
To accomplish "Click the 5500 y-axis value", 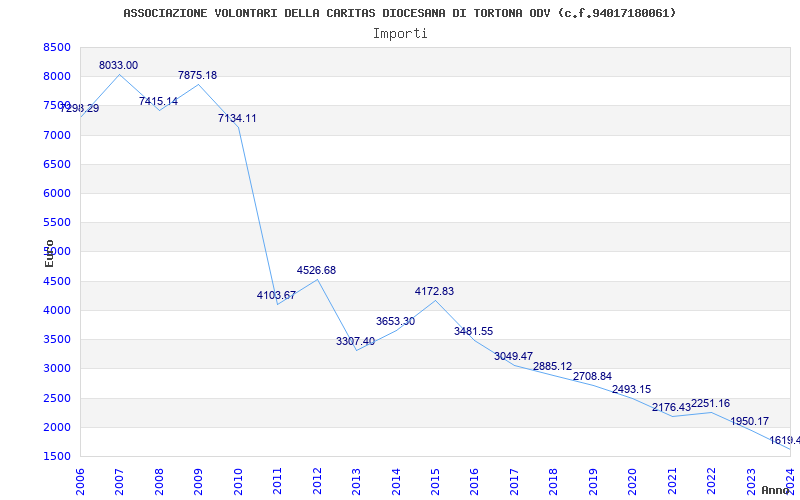I will click(57, 222).
